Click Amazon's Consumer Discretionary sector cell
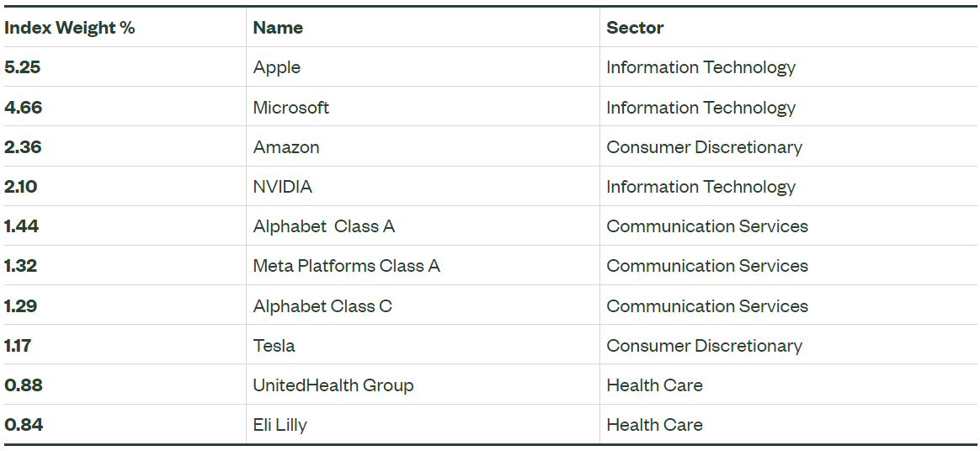 coord(705,147)
